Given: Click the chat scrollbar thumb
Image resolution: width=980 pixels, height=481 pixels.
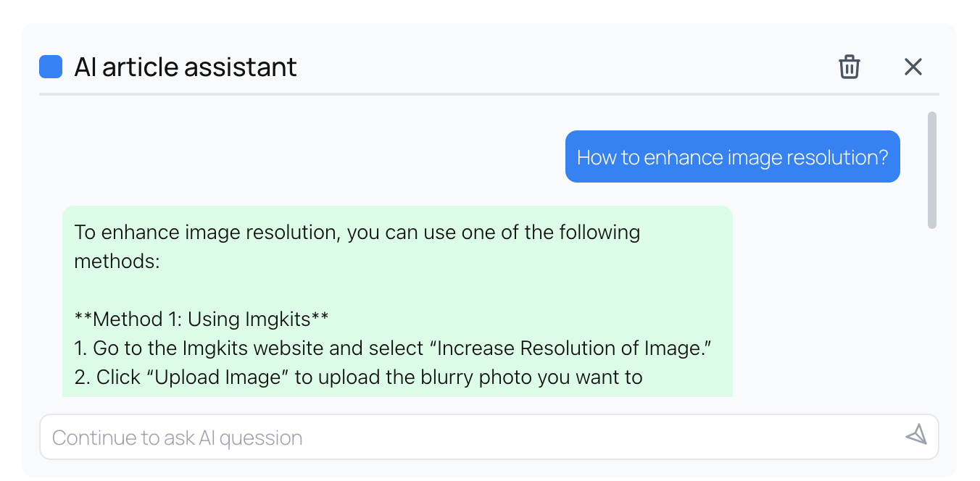Looking at the screenshot, I should tap(931, 170).
